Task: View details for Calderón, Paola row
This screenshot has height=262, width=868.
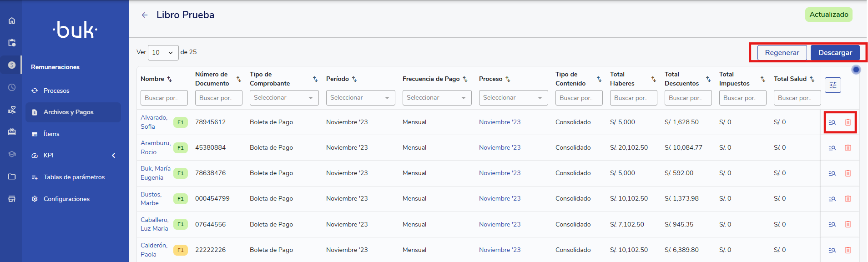Action: click(832, 250)
